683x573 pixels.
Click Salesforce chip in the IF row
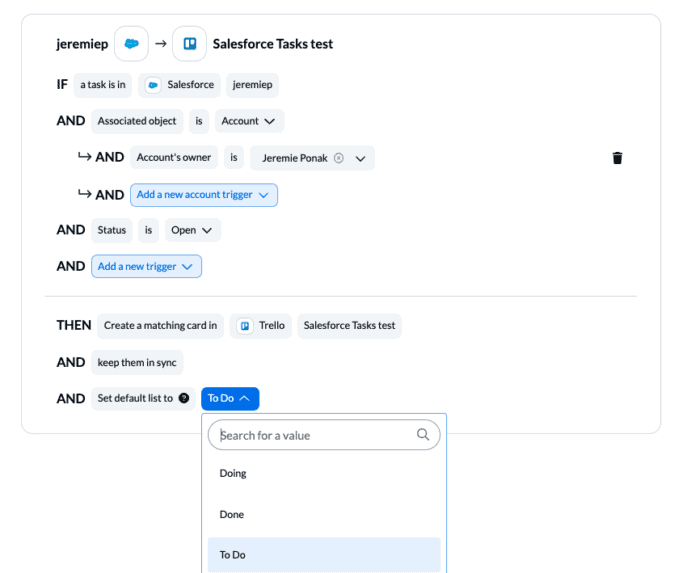[x=178, y=85]
